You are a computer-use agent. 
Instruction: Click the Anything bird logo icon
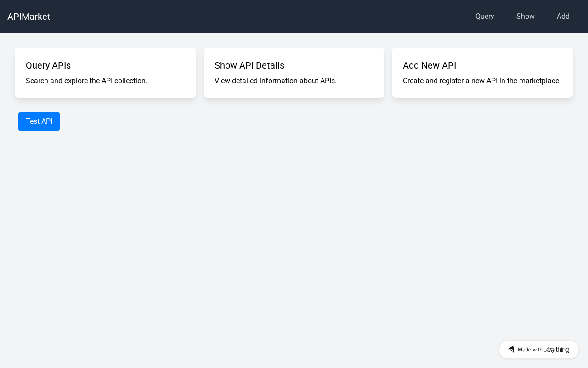tap(511, 350)
